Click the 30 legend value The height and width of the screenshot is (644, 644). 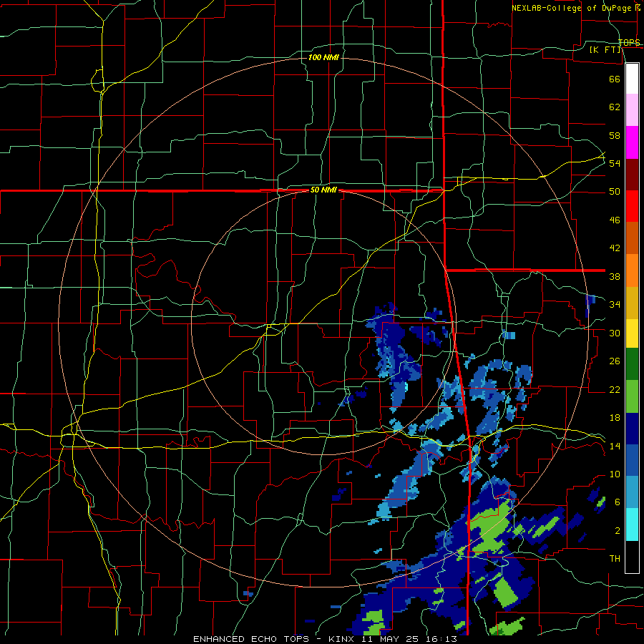615,333
